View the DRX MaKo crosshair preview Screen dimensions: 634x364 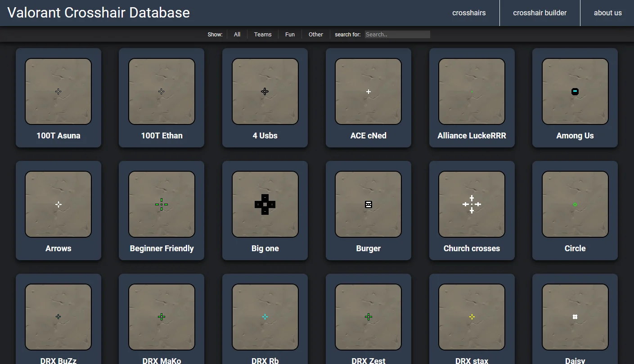coord(162,316)
